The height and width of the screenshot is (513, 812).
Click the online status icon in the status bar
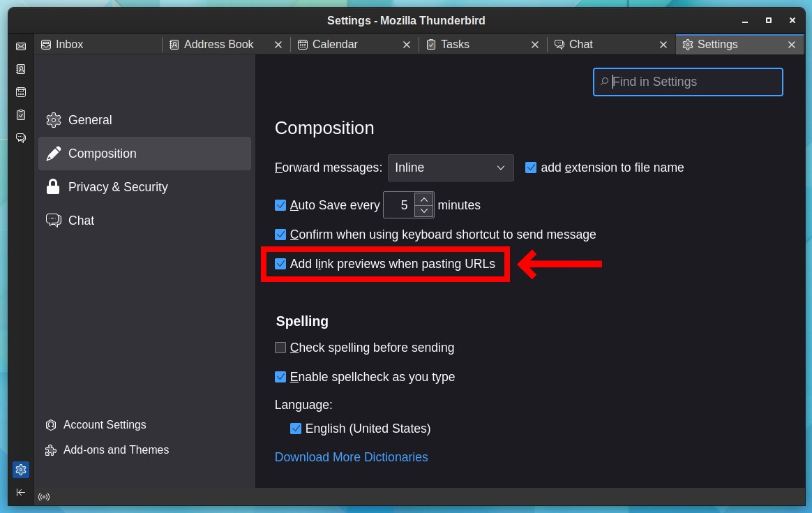[x=44, y=497]
